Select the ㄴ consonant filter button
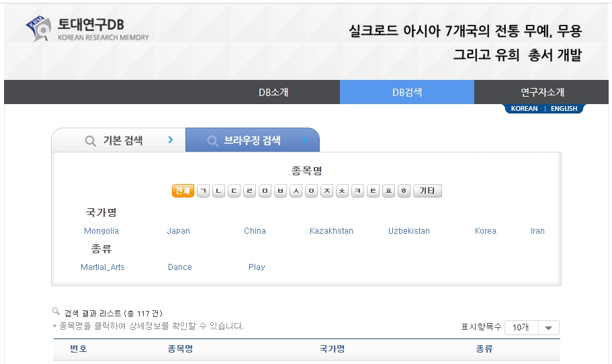This screenshot has width=612, height=364. pyautogui.click(x=218, y=191)
